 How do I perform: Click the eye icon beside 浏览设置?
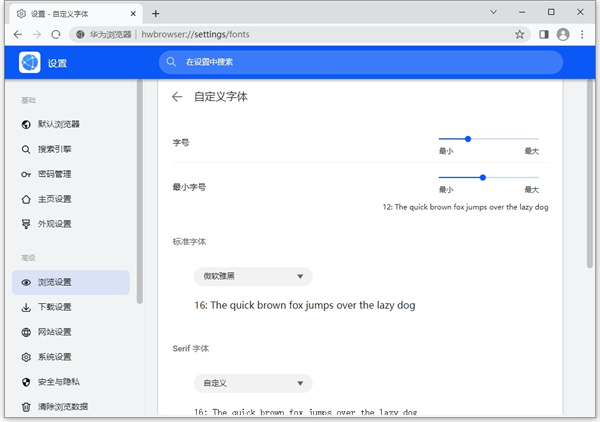[x=26, y=283]
